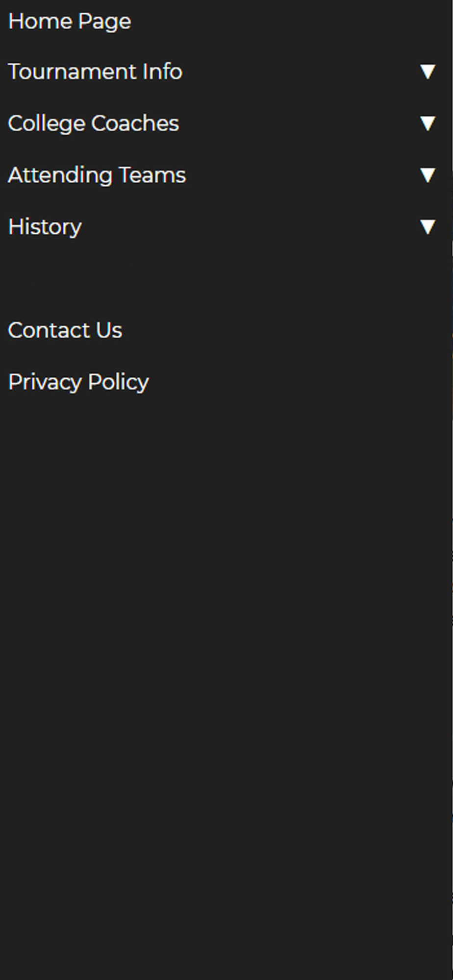
Task: Expand the History submenu arrow
Action: (428, 227)
